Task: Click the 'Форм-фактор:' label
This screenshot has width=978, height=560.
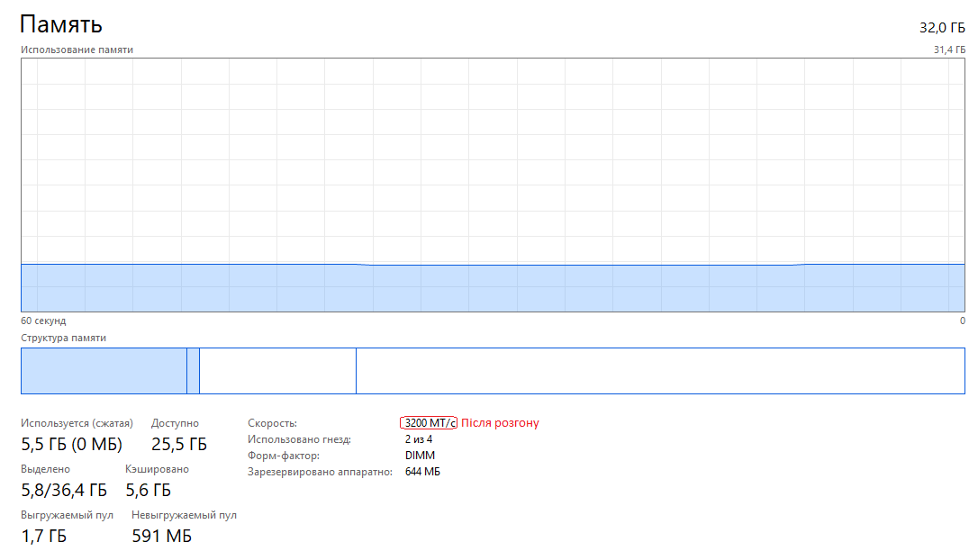Action: pos(283,456)
